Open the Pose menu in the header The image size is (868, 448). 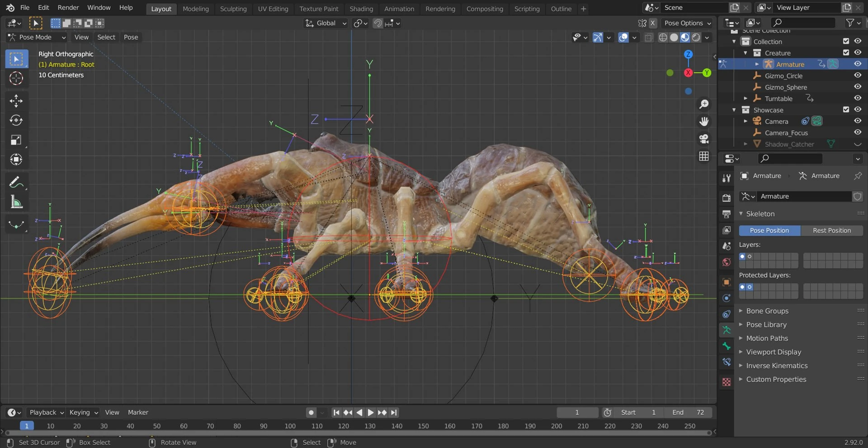point(130,37)
